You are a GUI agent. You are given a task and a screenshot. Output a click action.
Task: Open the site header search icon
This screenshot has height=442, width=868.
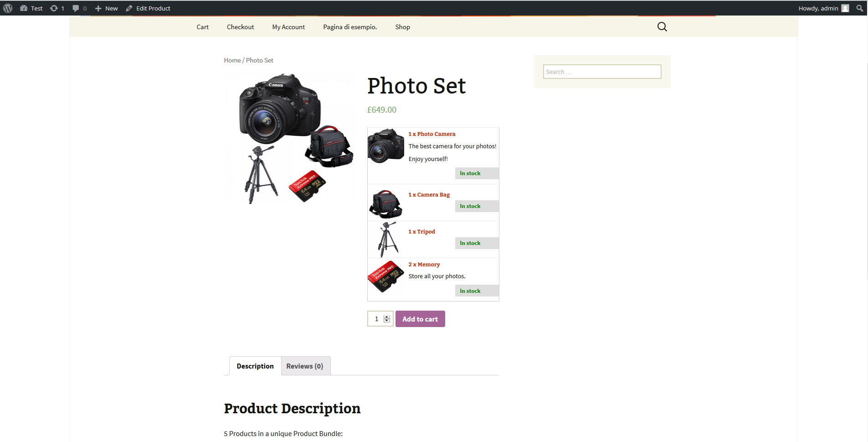[662, 27]
